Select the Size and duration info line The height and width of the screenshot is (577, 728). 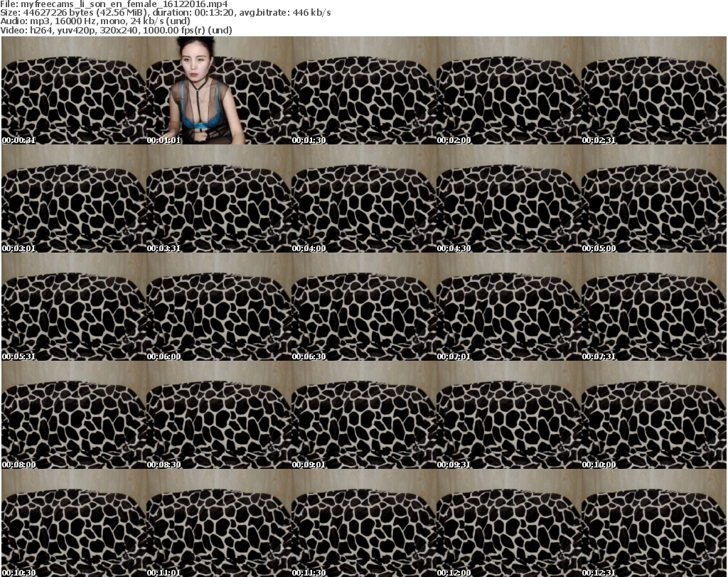166,13
